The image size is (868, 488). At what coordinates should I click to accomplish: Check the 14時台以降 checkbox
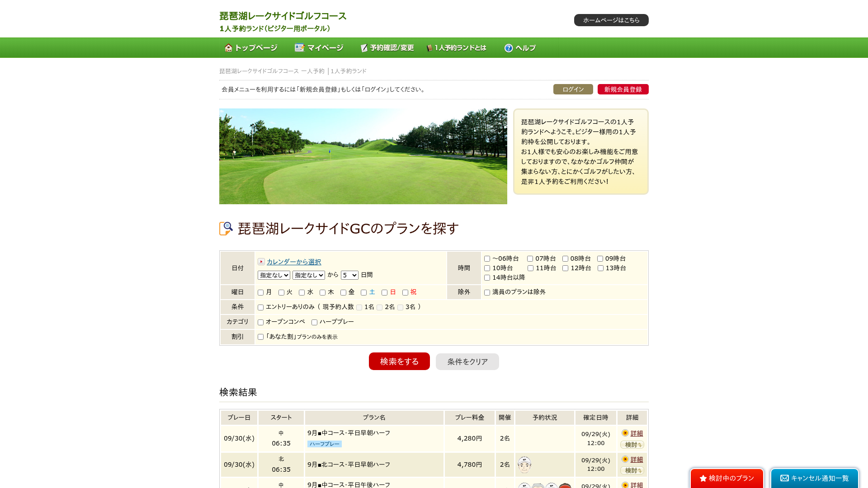click(x=487, y=278)
